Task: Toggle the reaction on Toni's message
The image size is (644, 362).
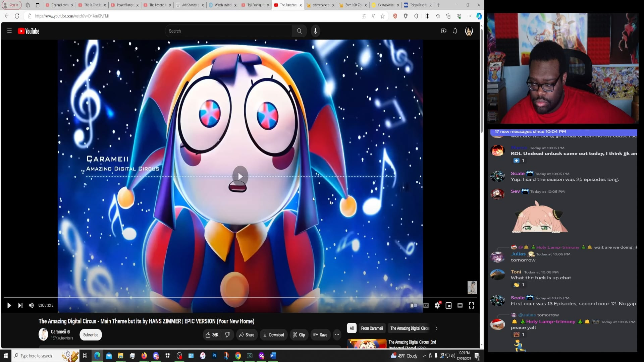Action: coord(519,285)
